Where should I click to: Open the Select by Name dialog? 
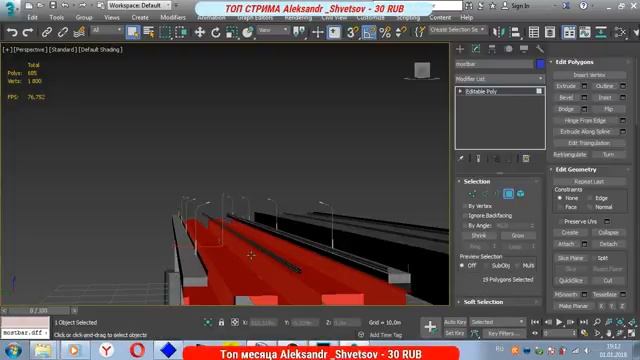(149, 32)
